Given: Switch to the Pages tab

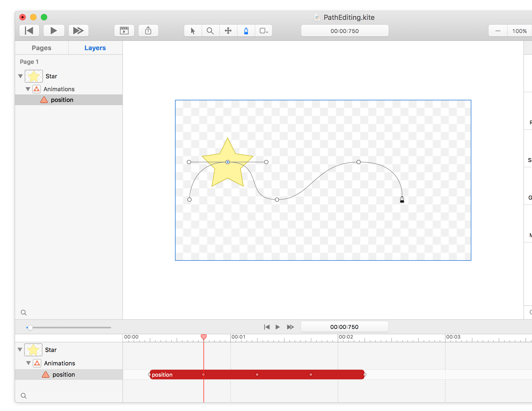Looking at the screenshot, I should click(x=42, y=48).
